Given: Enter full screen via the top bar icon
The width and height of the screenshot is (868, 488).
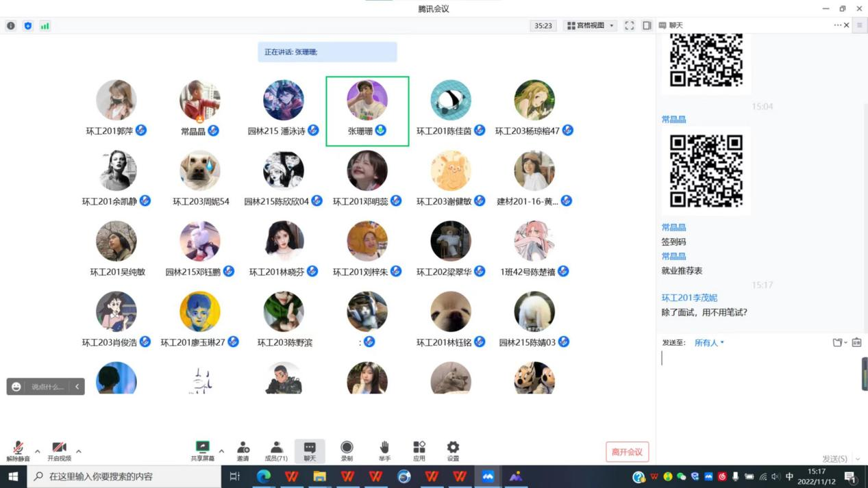Looking at the screenshot, I should [629, 25].
